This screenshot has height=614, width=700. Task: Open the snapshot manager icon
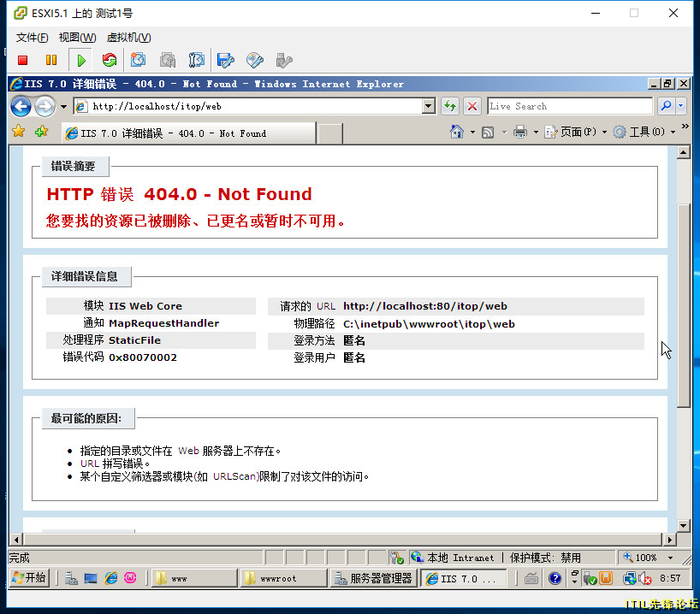pyautogui.click(x=197, y=60)
